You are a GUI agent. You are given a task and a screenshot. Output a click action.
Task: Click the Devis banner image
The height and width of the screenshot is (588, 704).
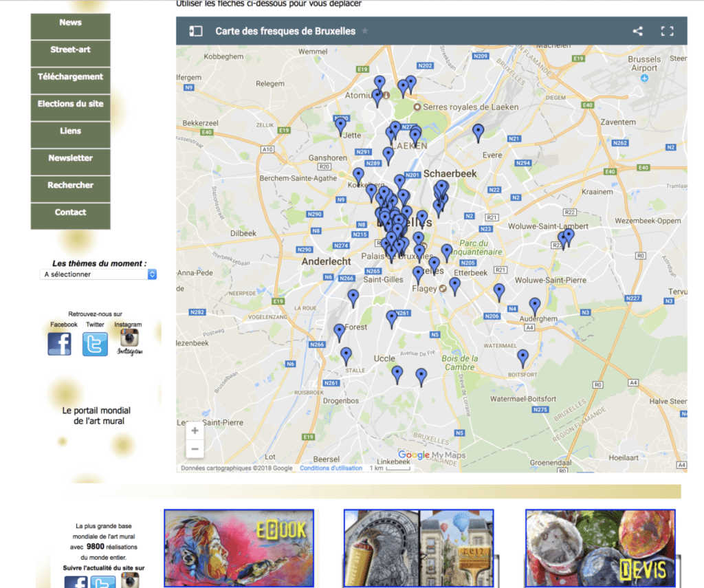click(600, 548)
